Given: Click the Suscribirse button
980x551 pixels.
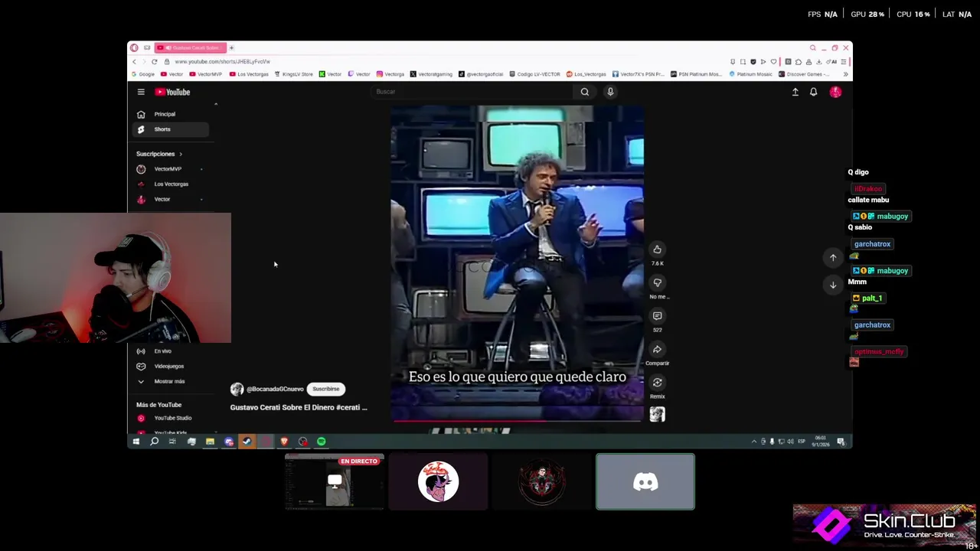Looking at the screenshot, I should 326,389.
